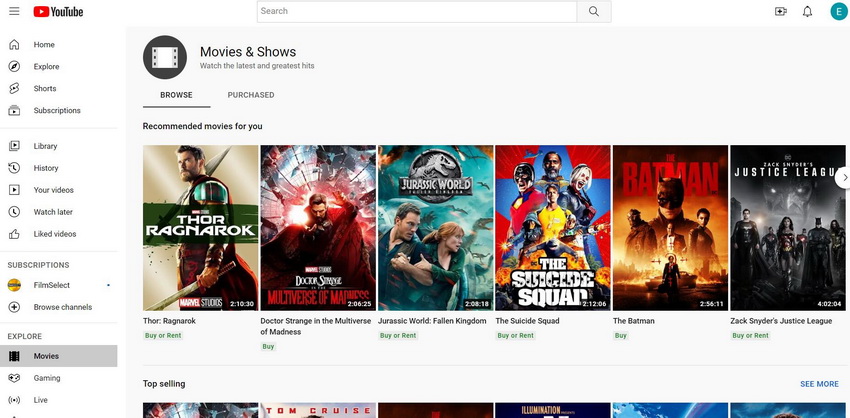
Task: Open the hamburger guide menu
Action: pos(14,11)
